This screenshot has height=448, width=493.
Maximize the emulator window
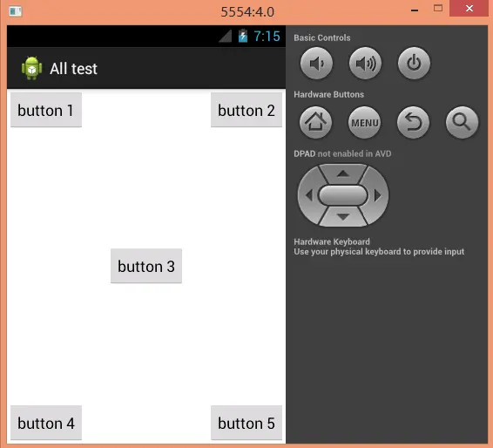[438, 9]
